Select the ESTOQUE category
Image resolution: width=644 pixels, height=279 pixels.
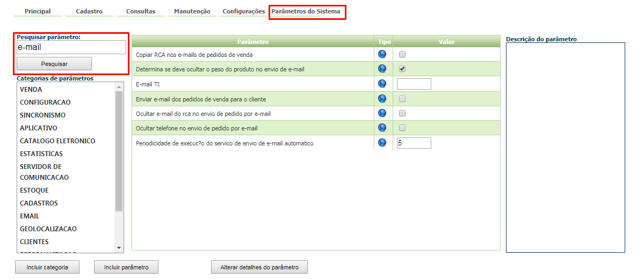34,190
